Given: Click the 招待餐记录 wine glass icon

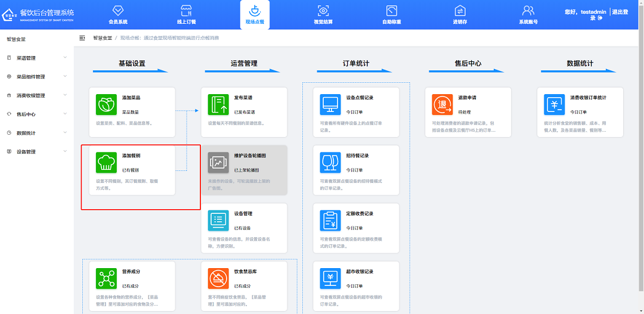Looking at the screenshot, I should click(330, 162).
